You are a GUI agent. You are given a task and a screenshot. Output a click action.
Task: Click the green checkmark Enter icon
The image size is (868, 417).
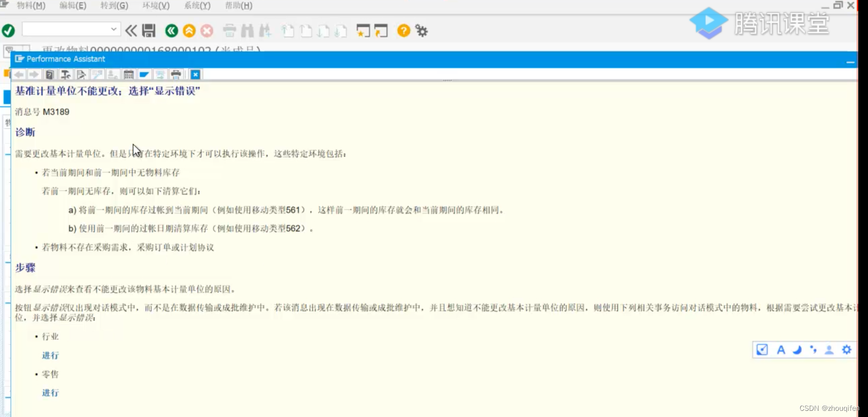point(8,31)
